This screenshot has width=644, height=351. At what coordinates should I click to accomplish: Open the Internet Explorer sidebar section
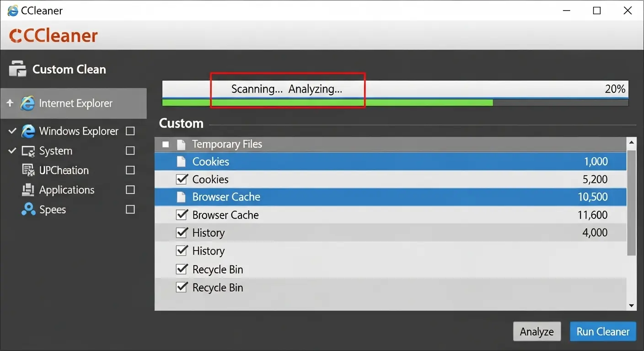point(74,103)
